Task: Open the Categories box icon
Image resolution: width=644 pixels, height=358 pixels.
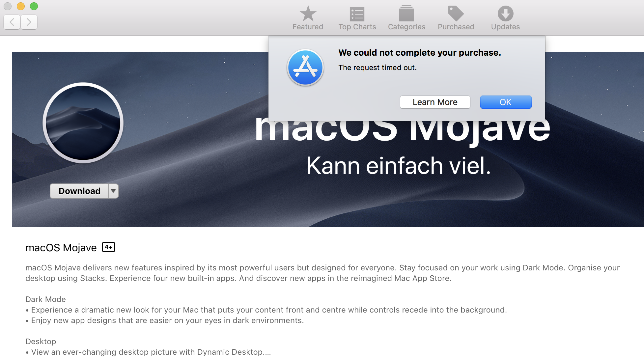Action: 406,18
